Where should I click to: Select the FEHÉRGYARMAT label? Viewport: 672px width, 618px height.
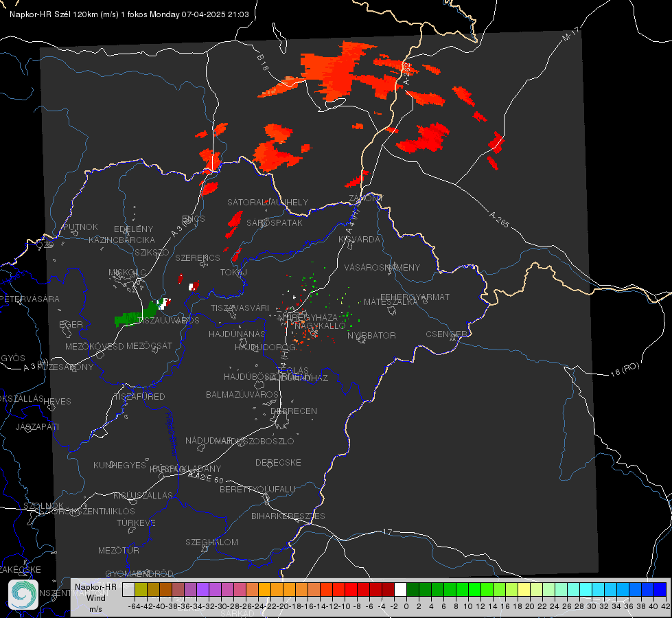point(415,297)
